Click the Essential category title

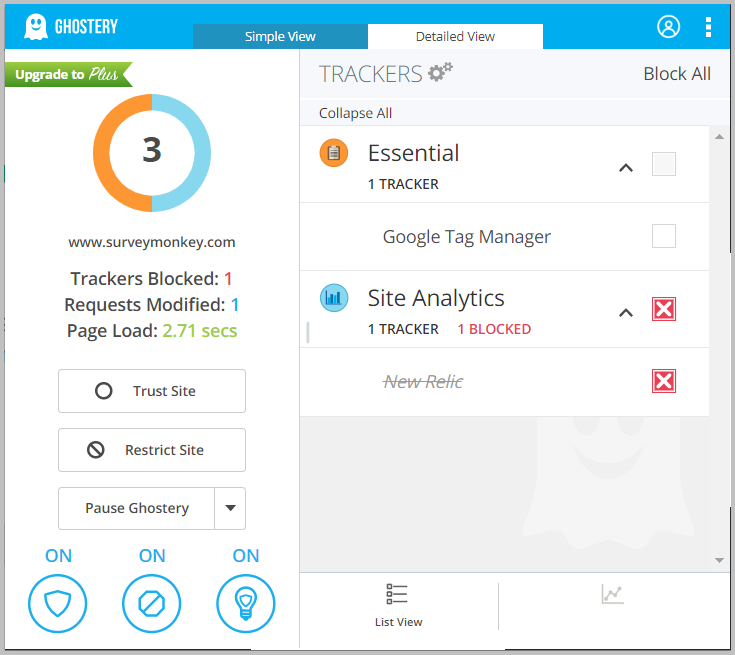(413, 153)
